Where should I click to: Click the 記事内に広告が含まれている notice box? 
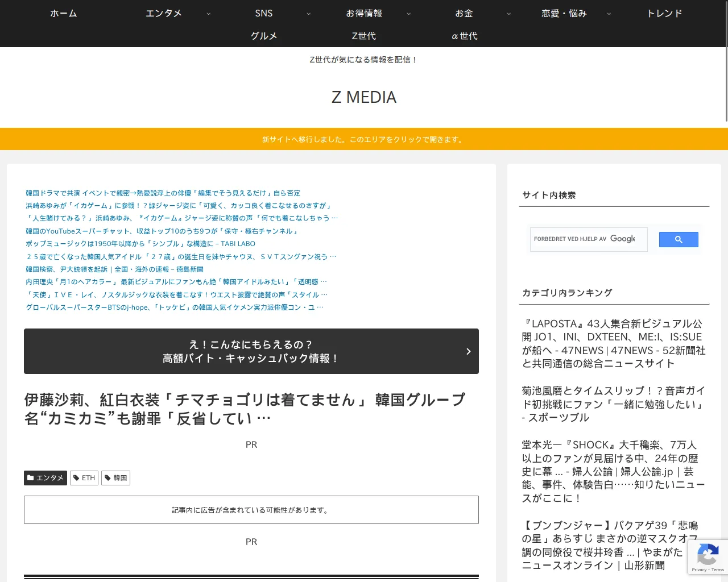coord(251,510)
